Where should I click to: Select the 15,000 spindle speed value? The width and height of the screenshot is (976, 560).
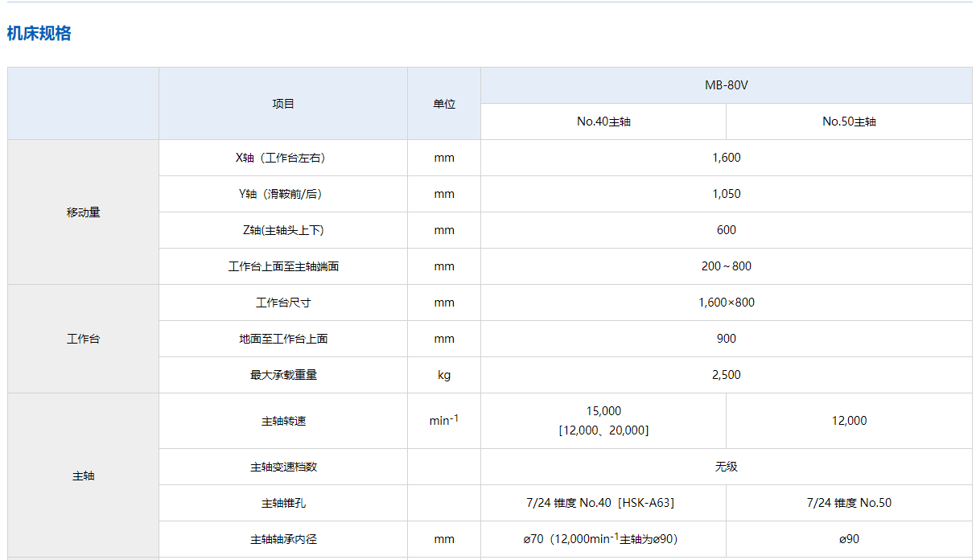[x=603, y=411]
